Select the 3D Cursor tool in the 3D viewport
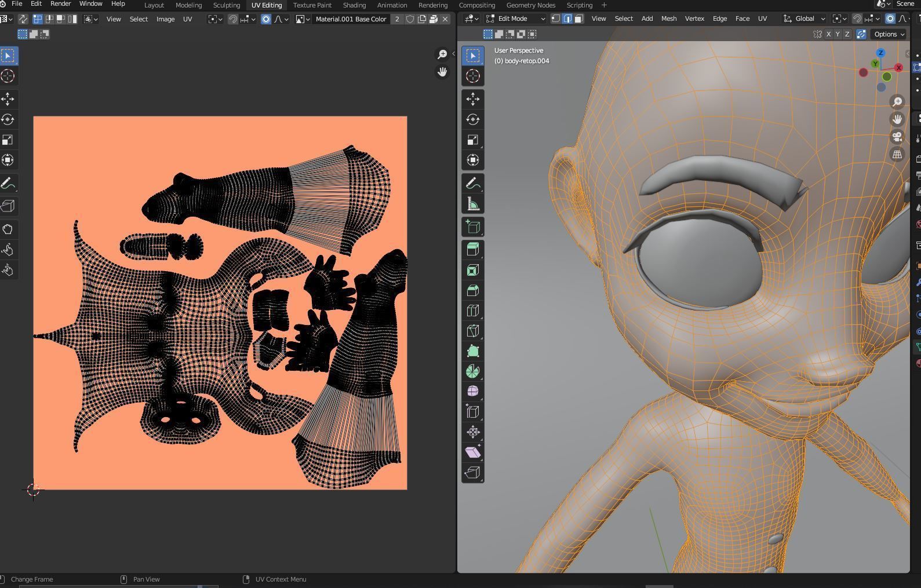This screenshot has height=588, width=921. point(473,76)
